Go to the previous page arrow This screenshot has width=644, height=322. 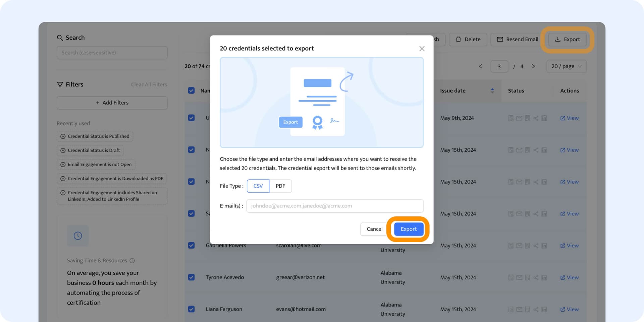[x=480, y=66]
